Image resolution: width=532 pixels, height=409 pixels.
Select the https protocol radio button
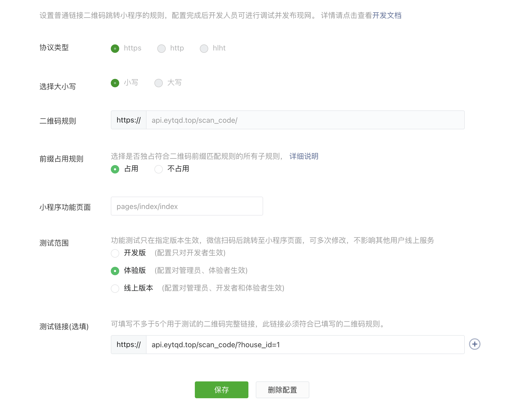pyautogui.click(x=115, y=48)
